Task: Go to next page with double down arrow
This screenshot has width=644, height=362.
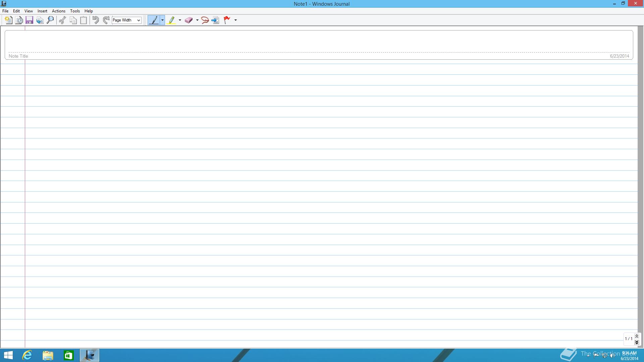Action: coord(637,342)
